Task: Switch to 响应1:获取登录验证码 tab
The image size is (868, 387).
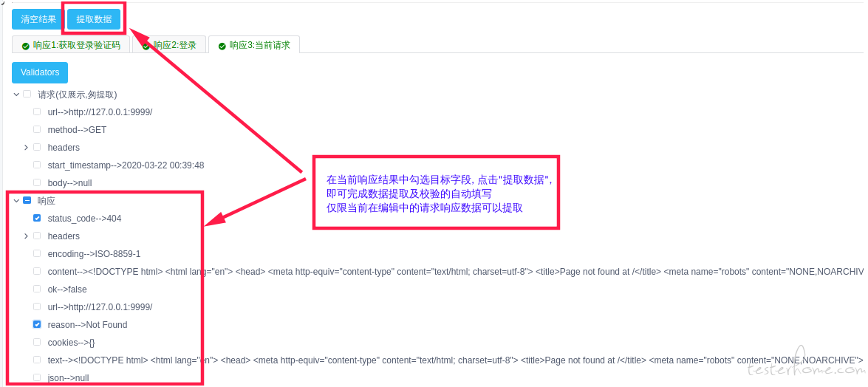Action: [x=70, y=45]
